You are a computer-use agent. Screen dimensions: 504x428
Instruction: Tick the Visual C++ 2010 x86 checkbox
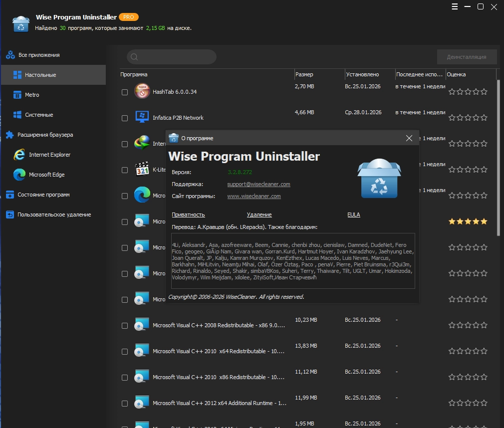coord(125,378)
